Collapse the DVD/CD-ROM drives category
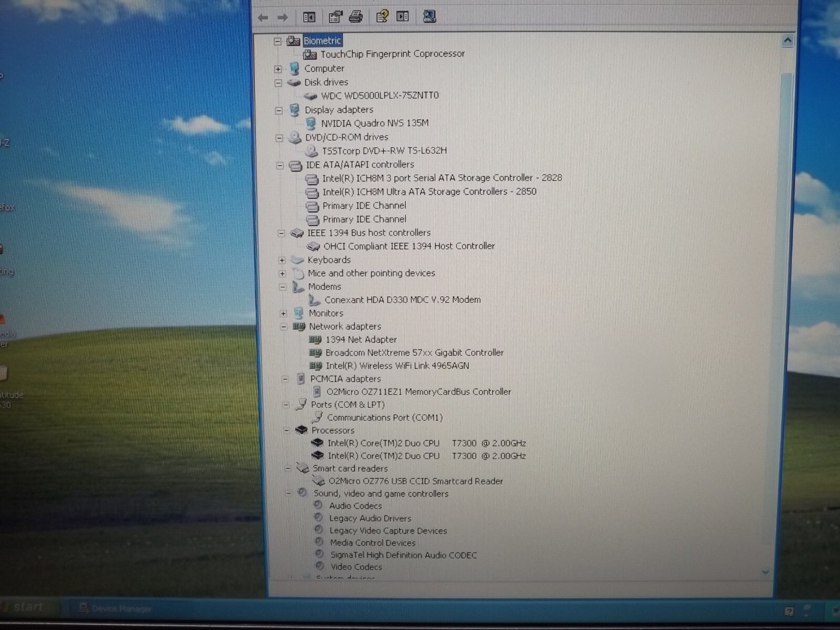The image size is (840, 630). [279, 138]
